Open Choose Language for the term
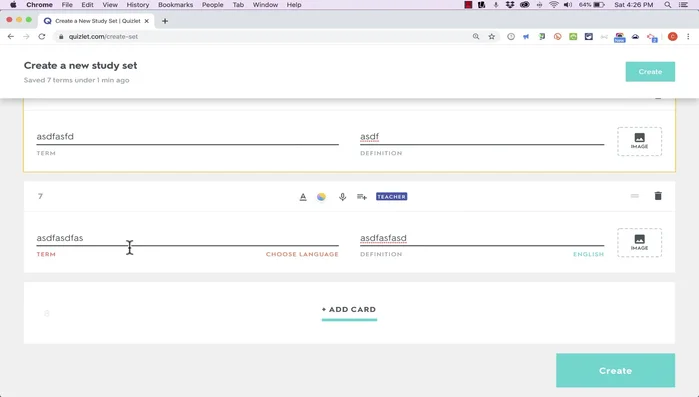The height and width of the screenshot is (397, 699). [x=302, y=254]
